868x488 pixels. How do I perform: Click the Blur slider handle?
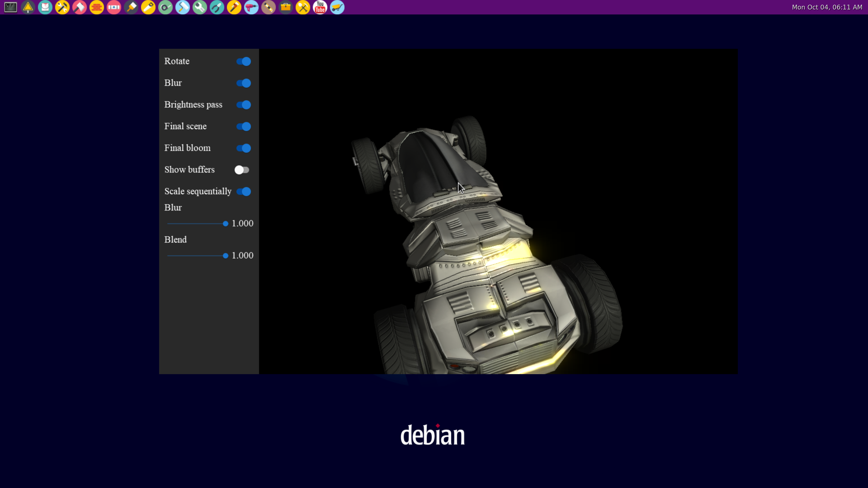pyautogui.click(x=225, y=224)
